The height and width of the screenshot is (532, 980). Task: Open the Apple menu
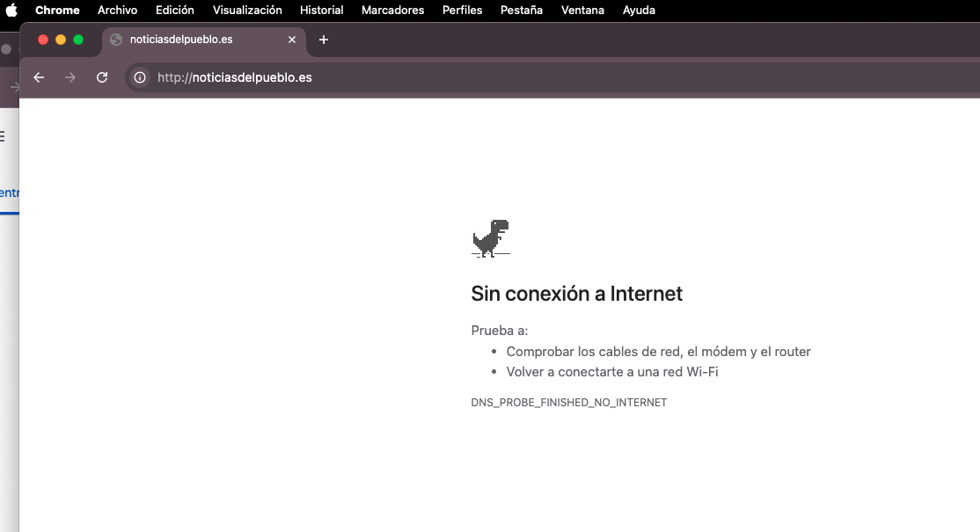[12, 11]
